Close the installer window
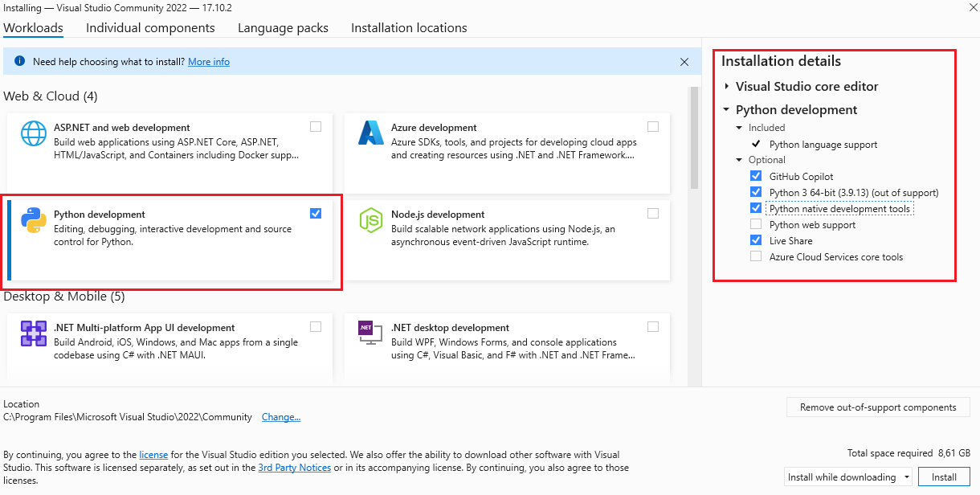 tap(973, 6)
